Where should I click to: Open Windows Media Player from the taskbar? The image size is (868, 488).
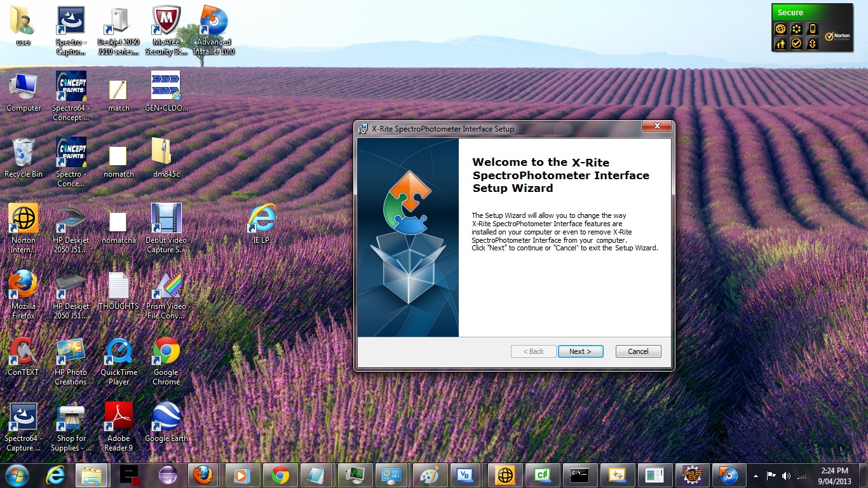click(x=242, y=475)
